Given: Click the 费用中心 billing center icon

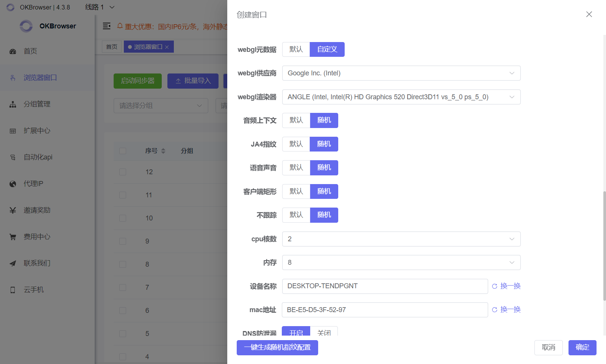Looking at the screenshot, I should tap(12, 237).
